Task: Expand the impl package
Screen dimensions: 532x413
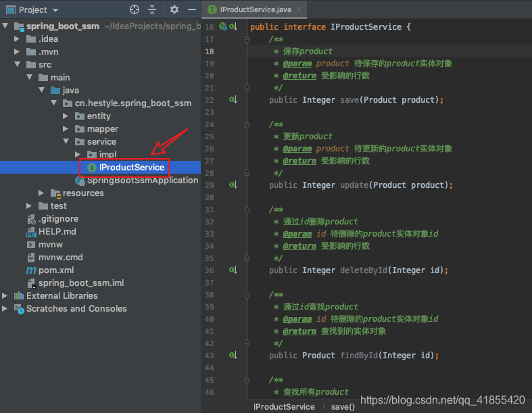Action: [x=78, y=154]
